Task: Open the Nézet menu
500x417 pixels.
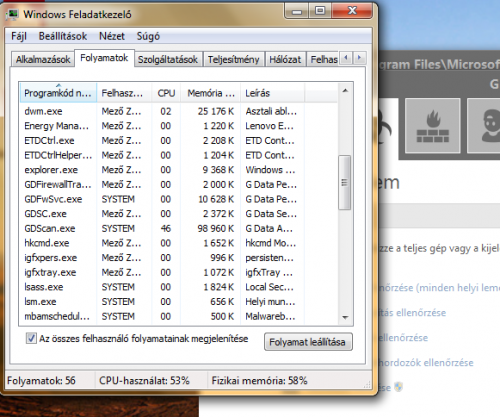Action: (x=112, y=36)
